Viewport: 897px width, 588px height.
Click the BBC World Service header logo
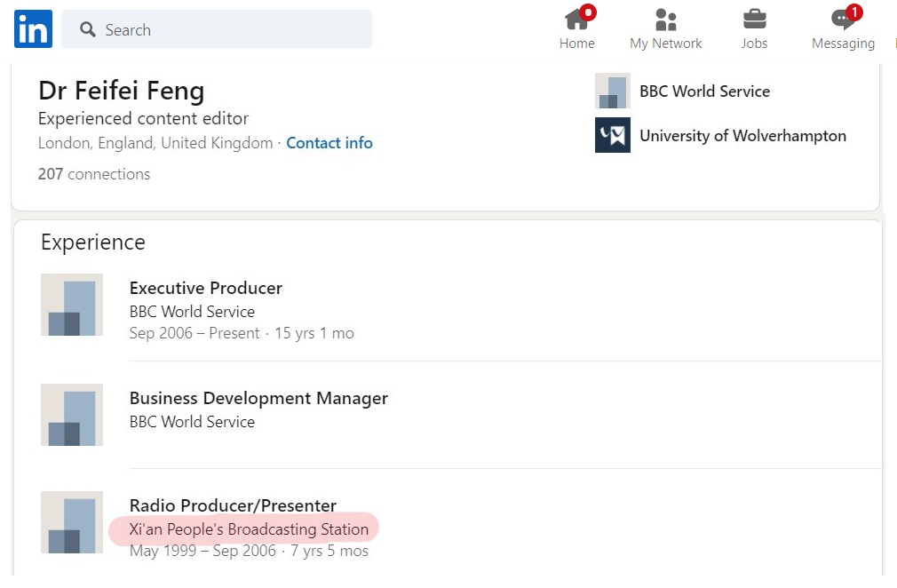pyautogui.click(x=613, y=91)
